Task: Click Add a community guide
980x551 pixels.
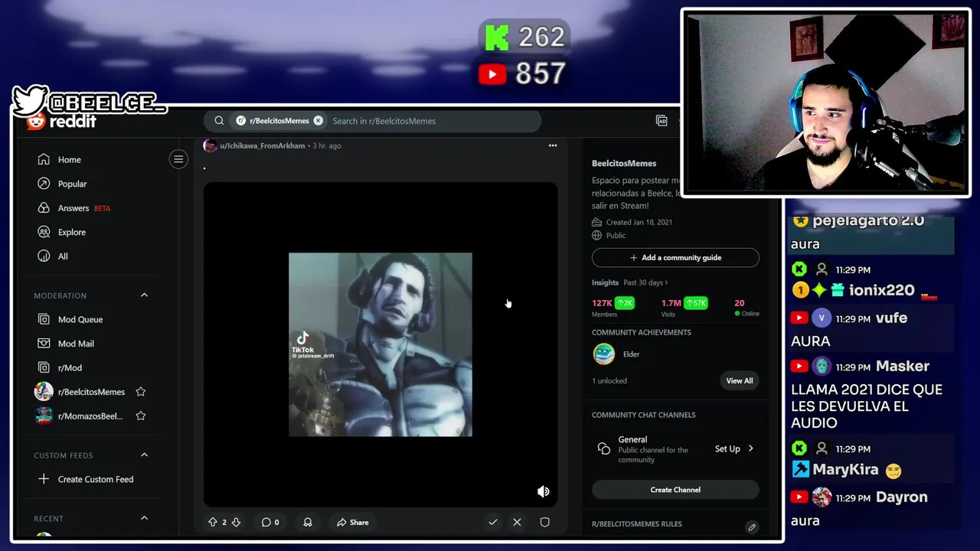Action: [675, 258]
